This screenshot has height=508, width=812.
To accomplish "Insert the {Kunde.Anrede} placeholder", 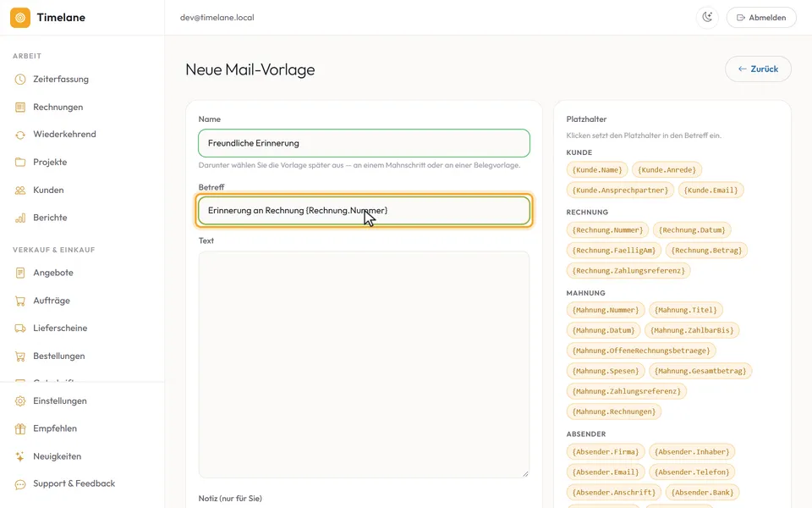I will [667, 169].
